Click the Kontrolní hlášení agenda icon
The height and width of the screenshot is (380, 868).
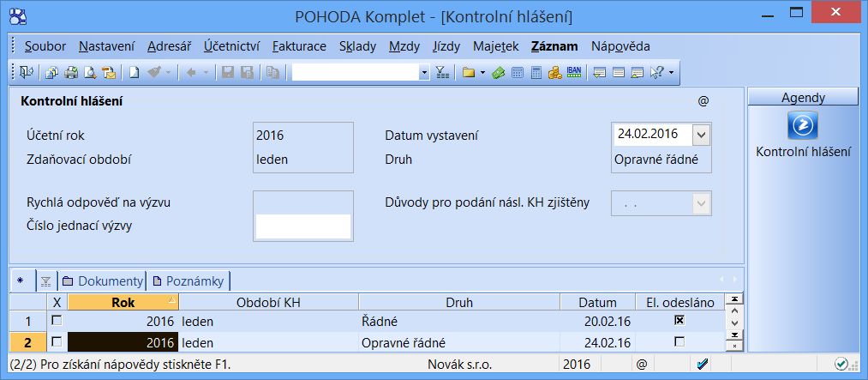click(x=803, y=126)
